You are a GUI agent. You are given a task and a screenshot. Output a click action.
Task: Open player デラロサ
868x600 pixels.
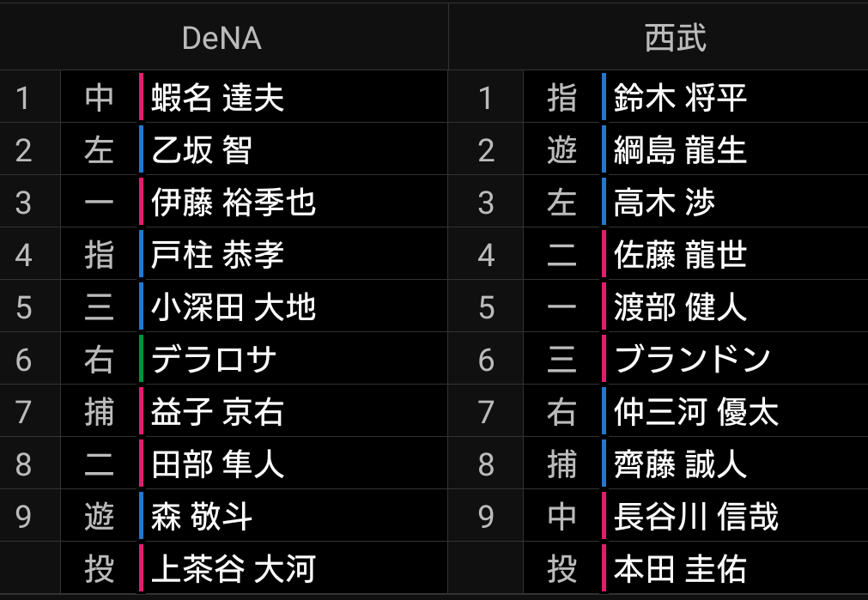tap(213, 359)
